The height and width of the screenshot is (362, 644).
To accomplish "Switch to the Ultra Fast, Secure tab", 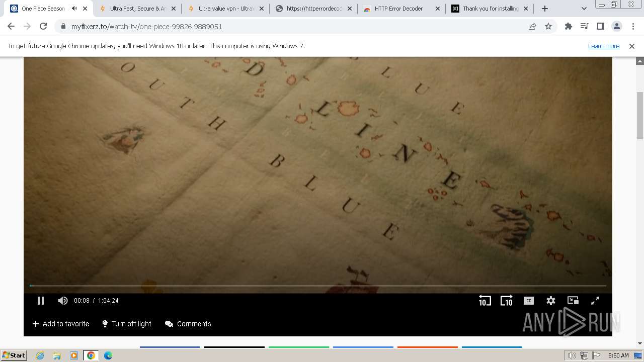I will point(138,9).
